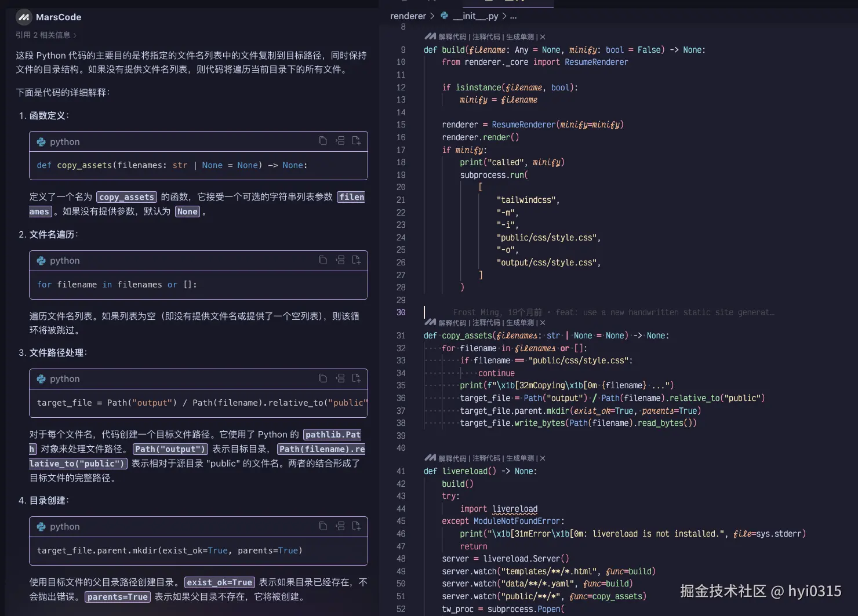Click the 'Frost Ming, 19个月前' blame annotation

[x=497, y=312]
